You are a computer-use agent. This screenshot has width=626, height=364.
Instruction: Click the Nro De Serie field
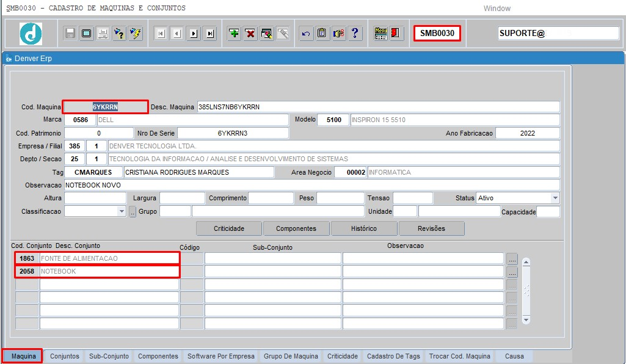tap(233, 133)
